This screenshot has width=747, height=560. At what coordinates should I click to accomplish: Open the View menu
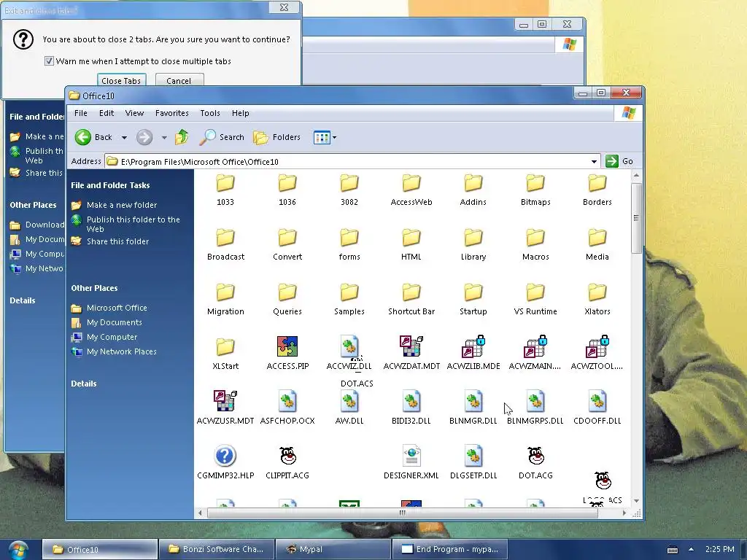click(x=134, y=113)
